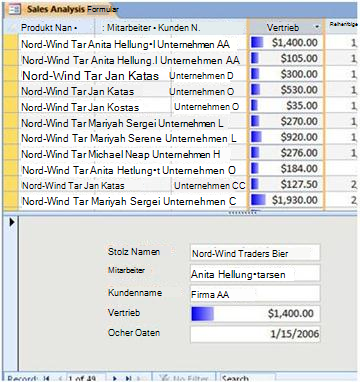Click the Ocher Oaten date field 1/15/2006
The image size is (360, 382).
pyautogui.click(x=255, y=334)
